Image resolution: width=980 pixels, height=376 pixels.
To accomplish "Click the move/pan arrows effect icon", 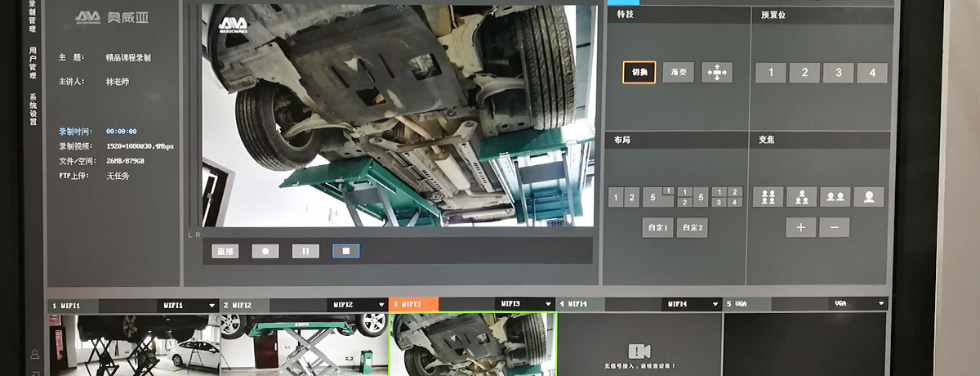I will [717, 72].
